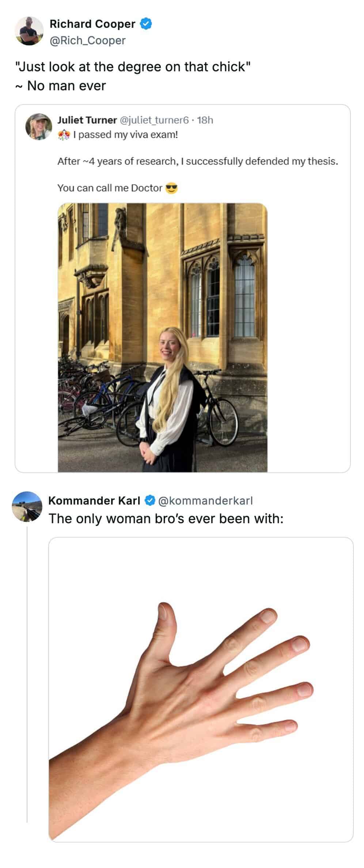Click the 18h timestamp on quoted tweet
364x868 pixels.
point(205,120)
